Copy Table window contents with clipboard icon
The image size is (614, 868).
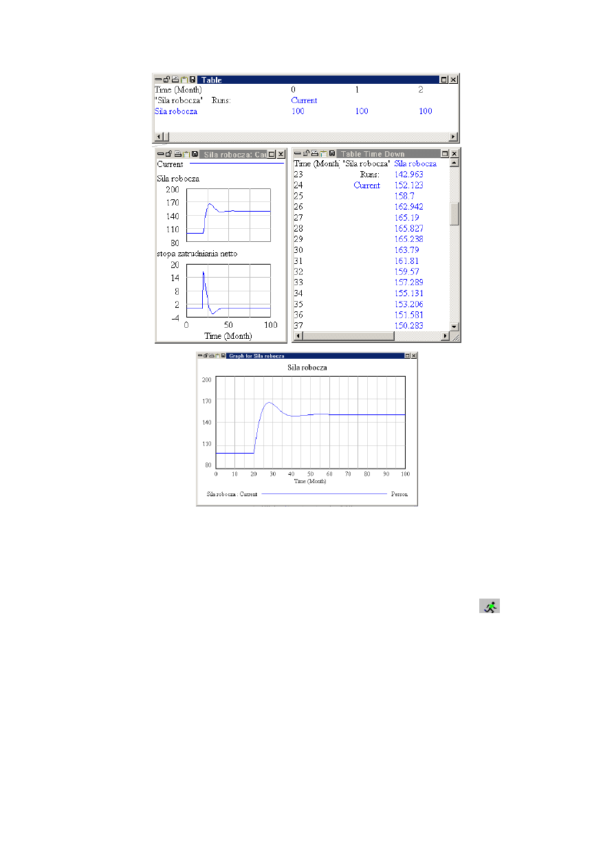(x=184, y=80)
